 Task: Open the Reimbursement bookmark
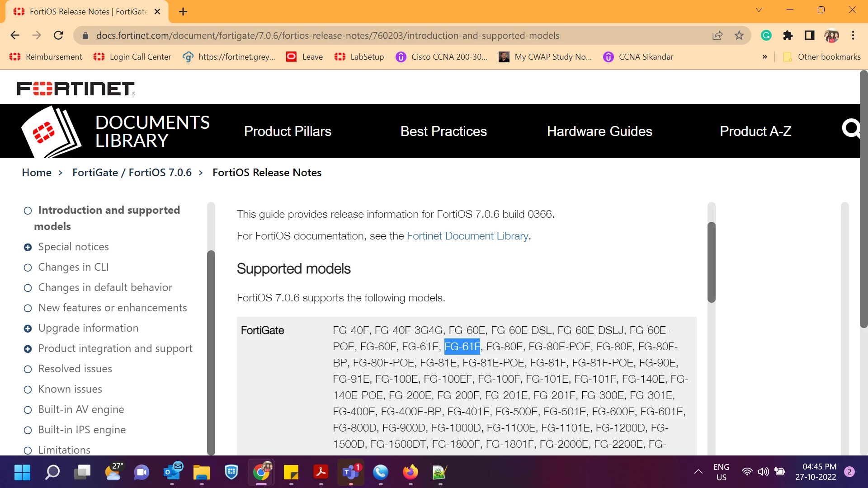(46, 57)
